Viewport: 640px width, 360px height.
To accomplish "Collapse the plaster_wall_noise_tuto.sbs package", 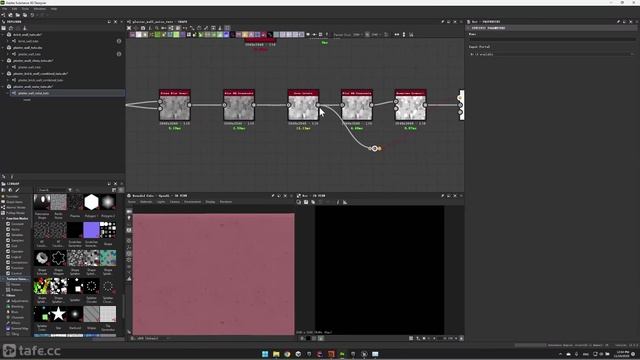I will (3, 87).
